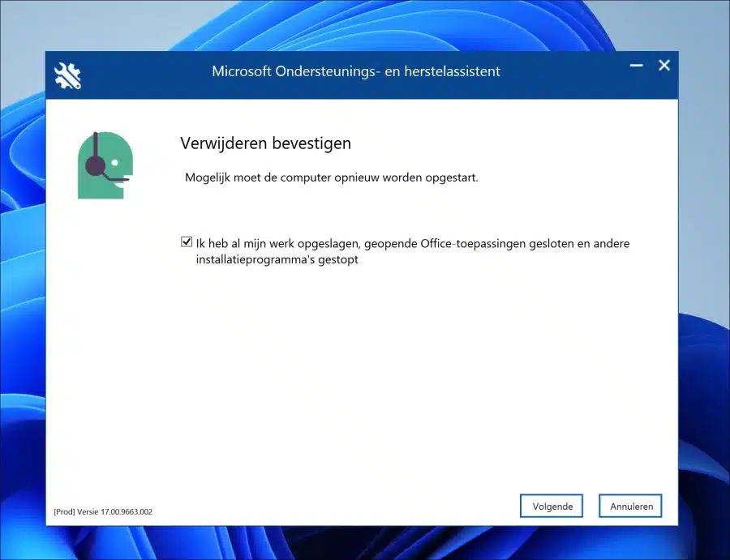Close the herstelassistent window
The width and height of the screenshot is (730, 560).
(x=664, y=66)
